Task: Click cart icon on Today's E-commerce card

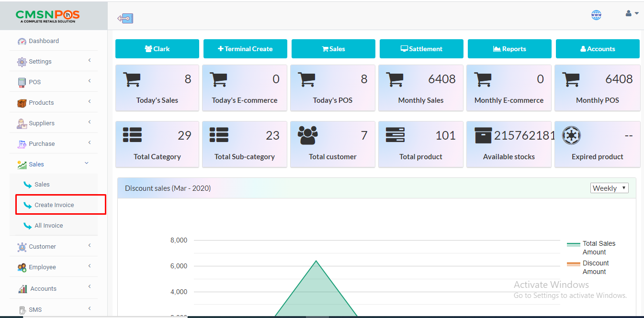Action: [218, 79]
